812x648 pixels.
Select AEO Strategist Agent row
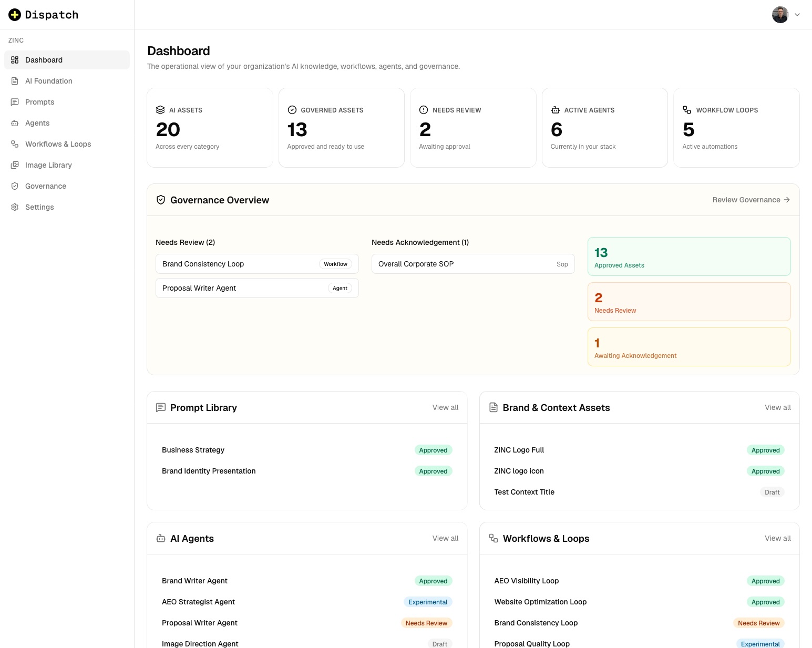pos(307,602)
